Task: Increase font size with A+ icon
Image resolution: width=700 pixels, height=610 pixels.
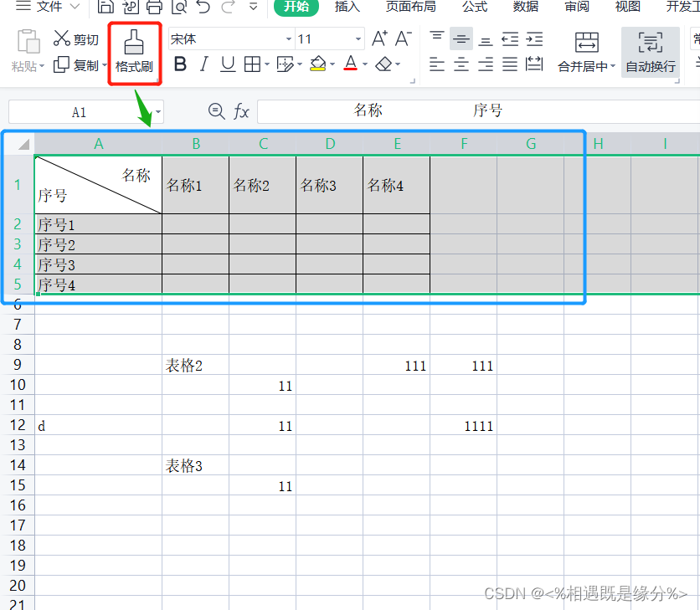Action: point(380,38)
